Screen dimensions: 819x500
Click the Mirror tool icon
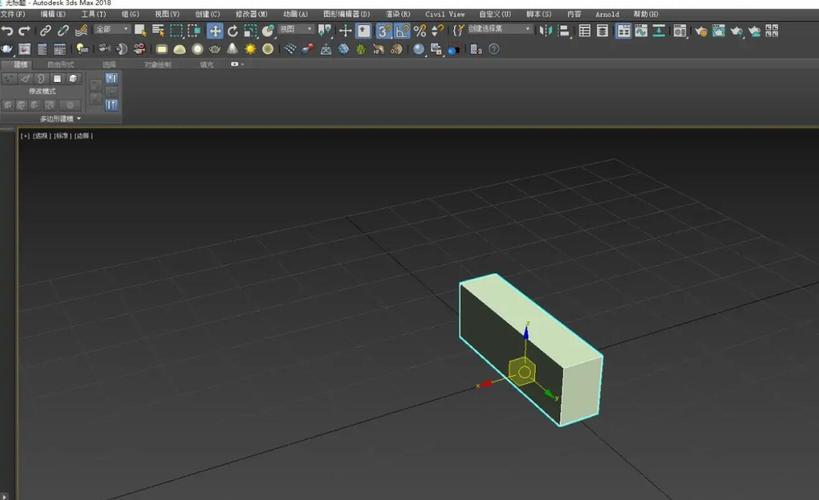[545, 31]
